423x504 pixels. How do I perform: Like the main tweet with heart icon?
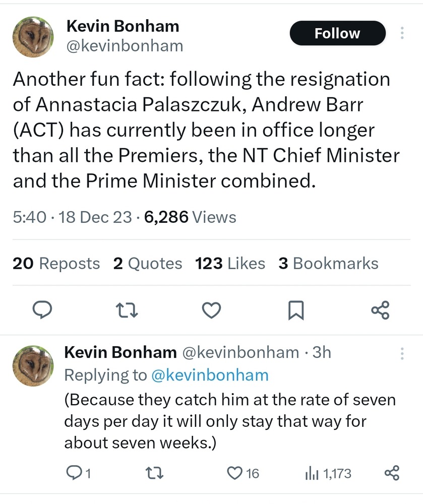pyautogui.click(x=211, y=310)
